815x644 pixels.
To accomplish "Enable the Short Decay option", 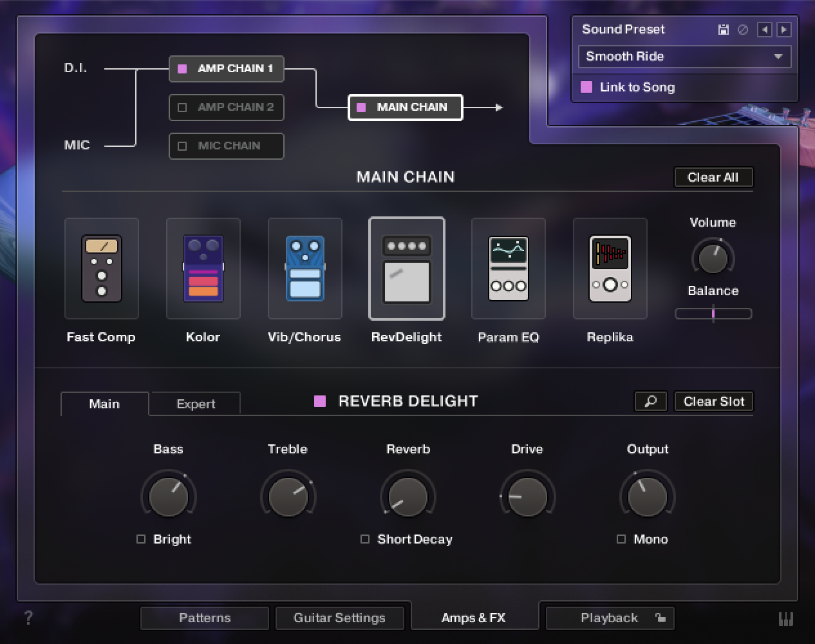I will 365,539.
